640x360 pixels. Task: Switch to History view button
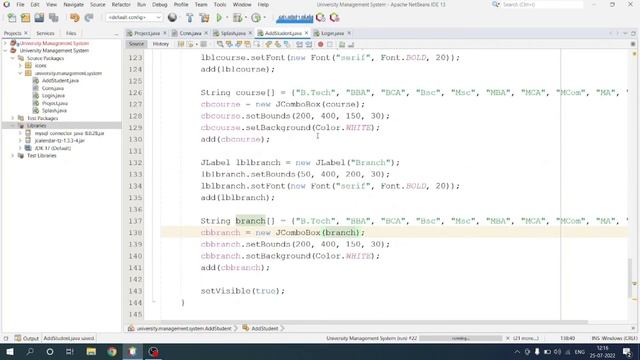[160, 44]
